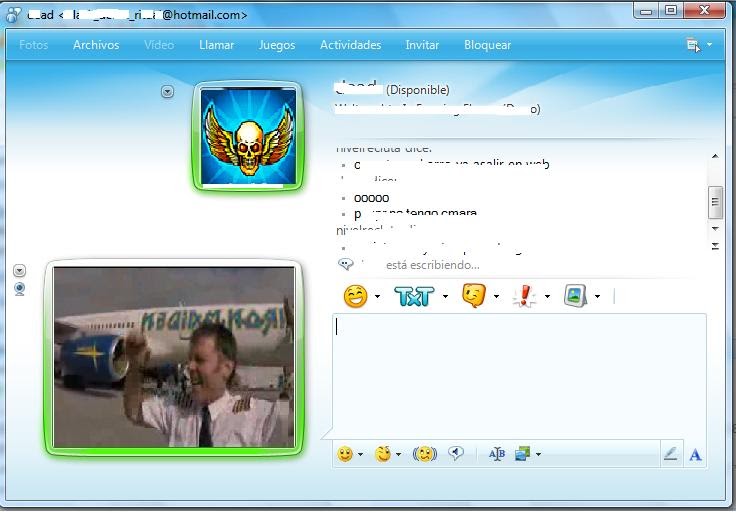Start a call with Llamar
The image size is (736, 513).
click(216, 45)
